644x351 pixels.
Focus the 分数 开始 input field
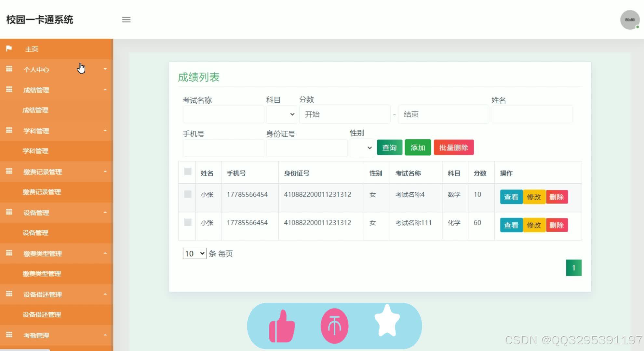pos(345,114)
